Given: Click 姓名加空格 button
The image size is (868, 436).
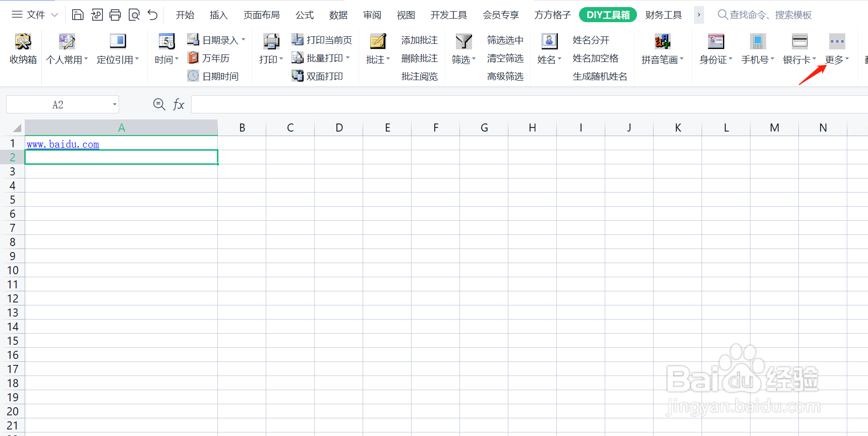Looking at the screenshot, I should tap(595, 58).
